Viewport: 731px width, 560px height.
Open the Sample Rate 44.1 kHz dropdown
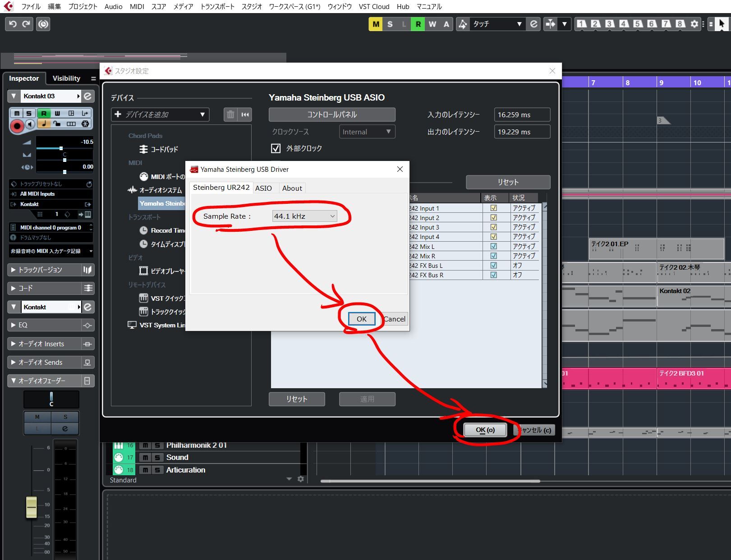pos(304,216)
